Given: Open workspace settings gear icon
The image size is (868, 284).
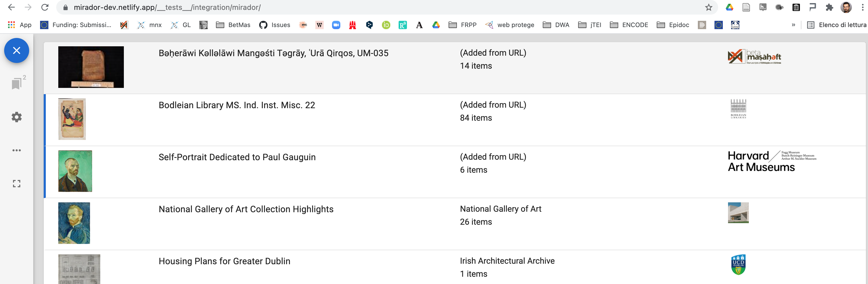Looking at the screenshot, I should [16, 117].
